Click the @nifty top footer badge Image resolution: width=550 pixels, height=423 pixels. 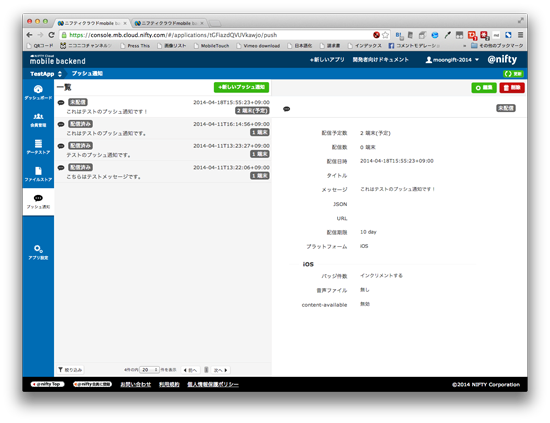(x=47, y=384)
